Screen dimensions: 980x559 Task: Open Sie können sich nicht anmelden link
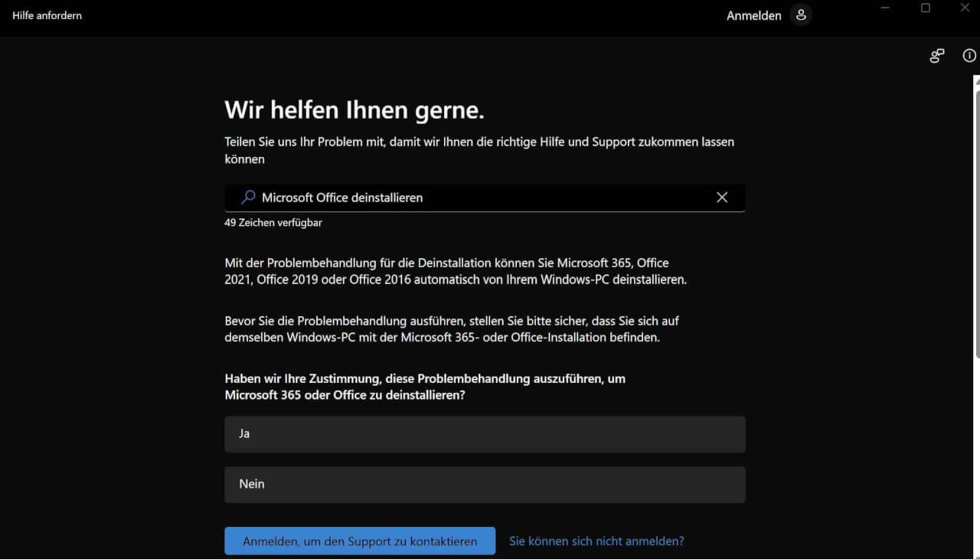596,541
